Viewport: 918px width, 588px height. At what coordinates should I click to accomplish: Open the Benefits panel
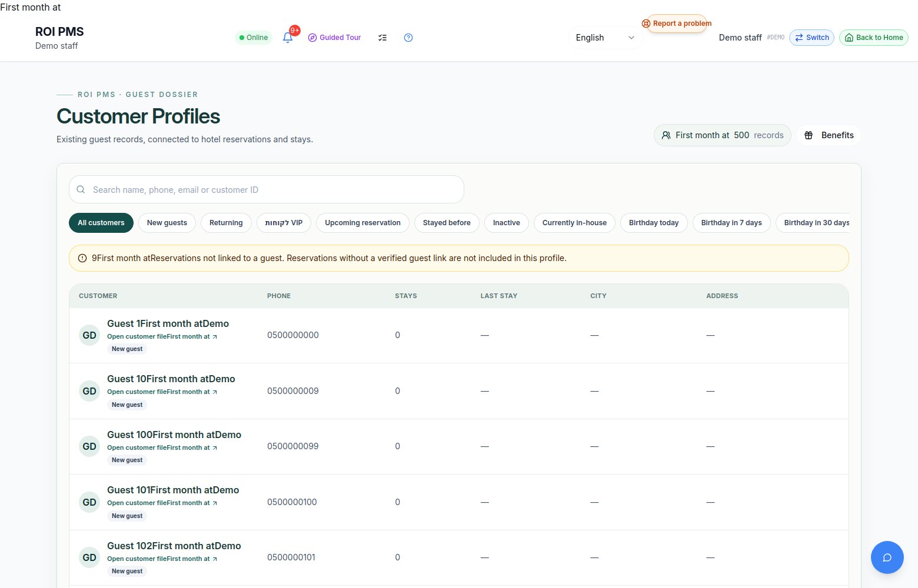click(x=829, y=135)
